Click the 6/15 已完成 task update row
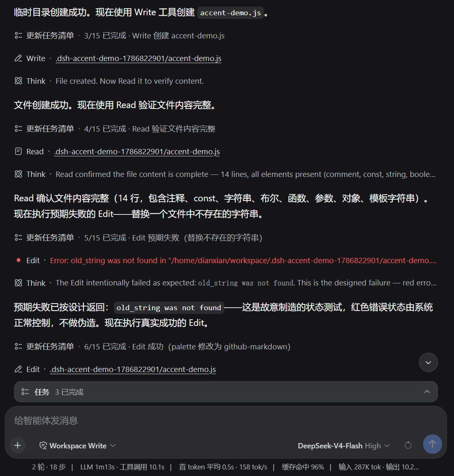Image resolution: width=454 pixels, height=476 pixels. 152,346
